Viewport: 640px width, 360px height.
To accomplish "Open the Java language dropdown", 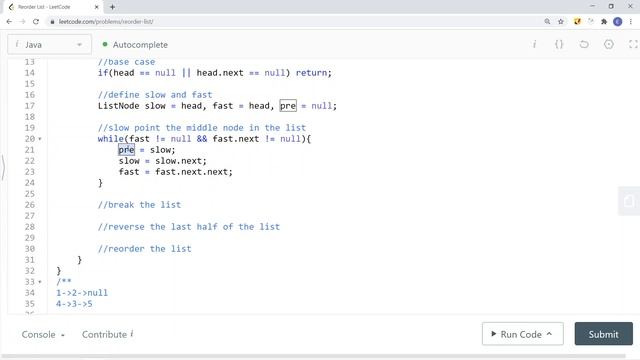I will point(49,44).
